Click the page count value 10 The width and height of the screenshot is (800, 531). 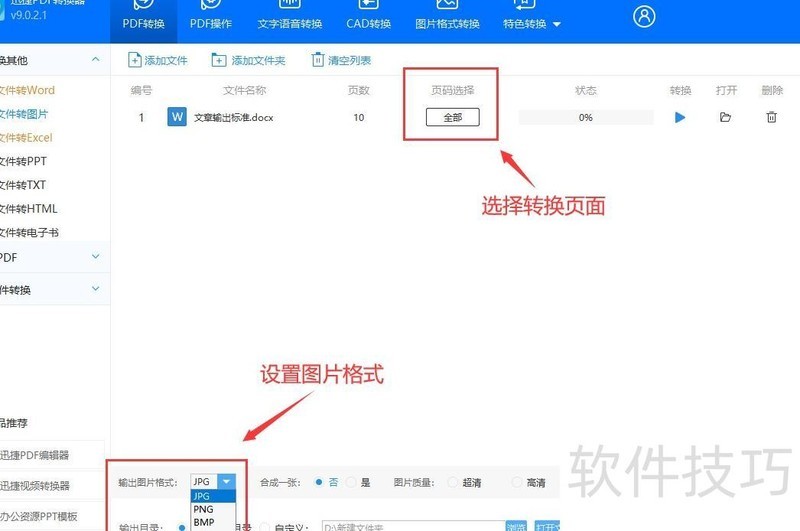coord(359,117)
